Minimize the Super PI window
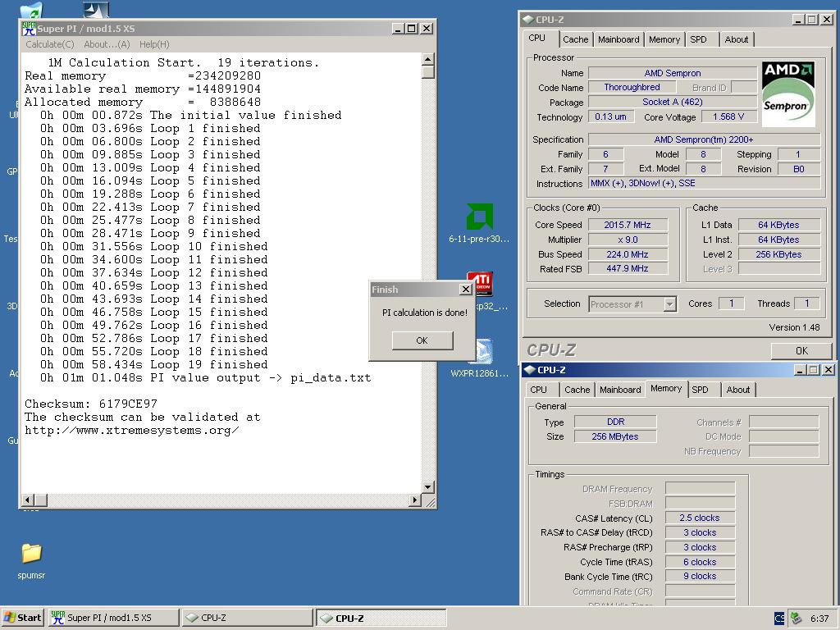This screenshot has height=630, width=840. pyautogui.click(x=397, y=29)
